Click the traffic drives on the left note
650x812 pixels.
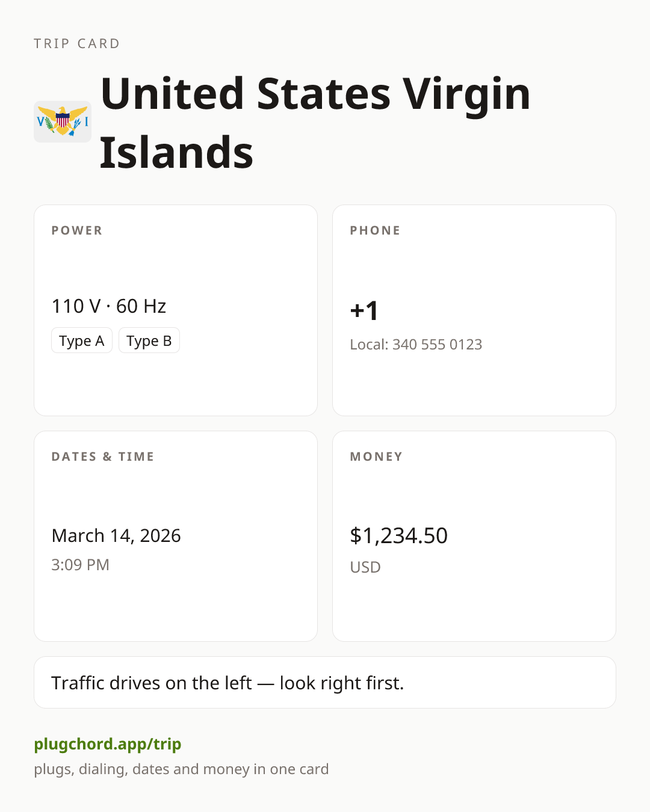coord(227,683)
